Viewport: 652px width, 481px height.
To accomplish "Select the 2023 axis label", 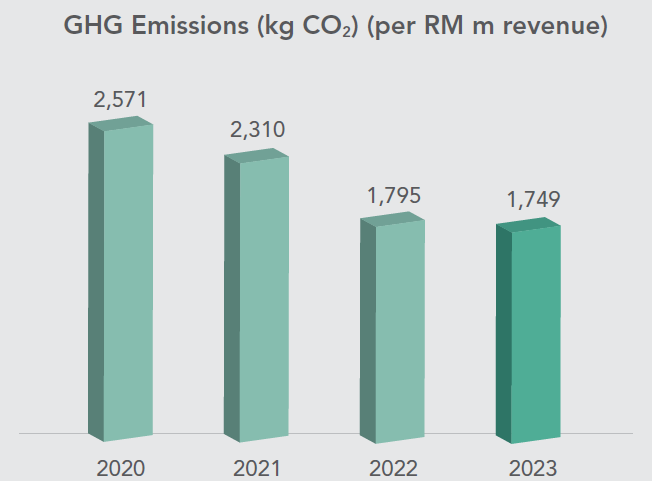I will [x=529, y=467].
